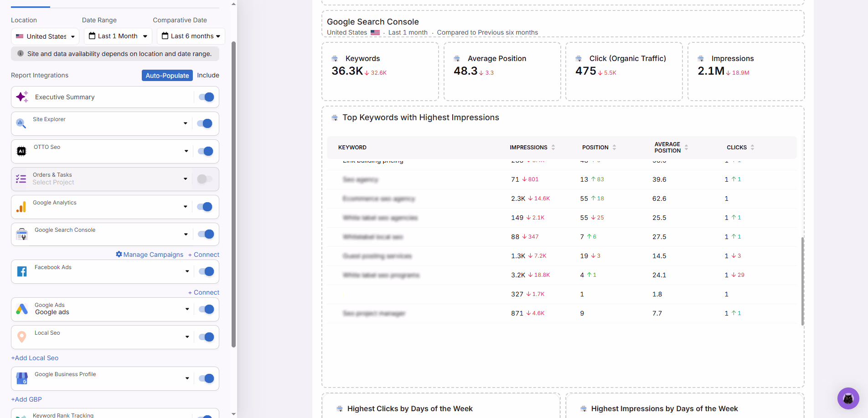Screen dimensions: 868x418
Task: Click the OTTO Seo AI icon
Action: tap(21, 151)
